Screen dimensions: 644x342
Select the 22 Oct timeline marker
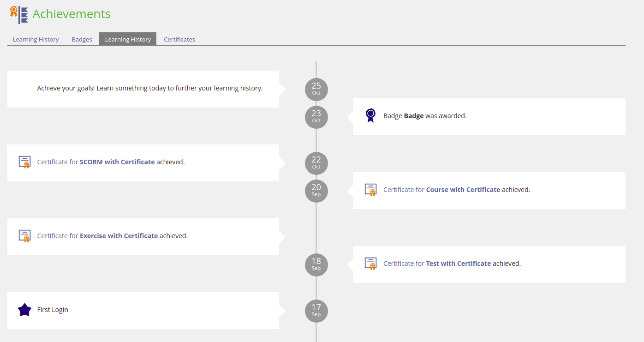316,163
